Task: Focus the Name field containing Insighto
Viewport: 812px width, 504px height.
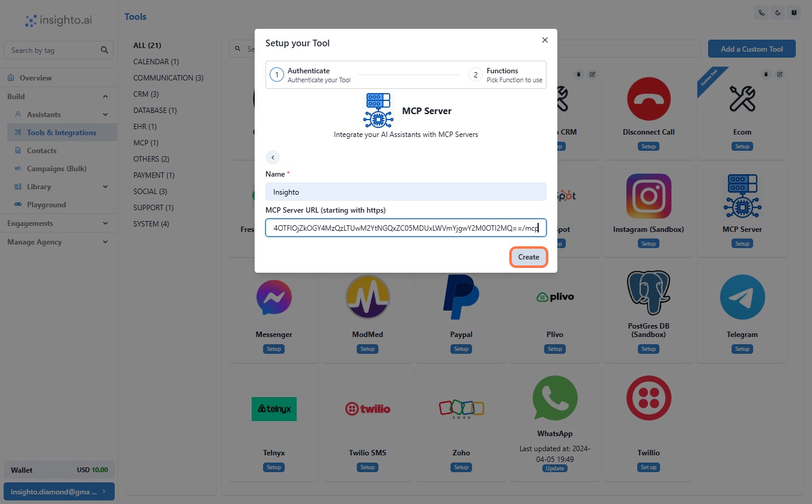Action: [x=406, y=192]
